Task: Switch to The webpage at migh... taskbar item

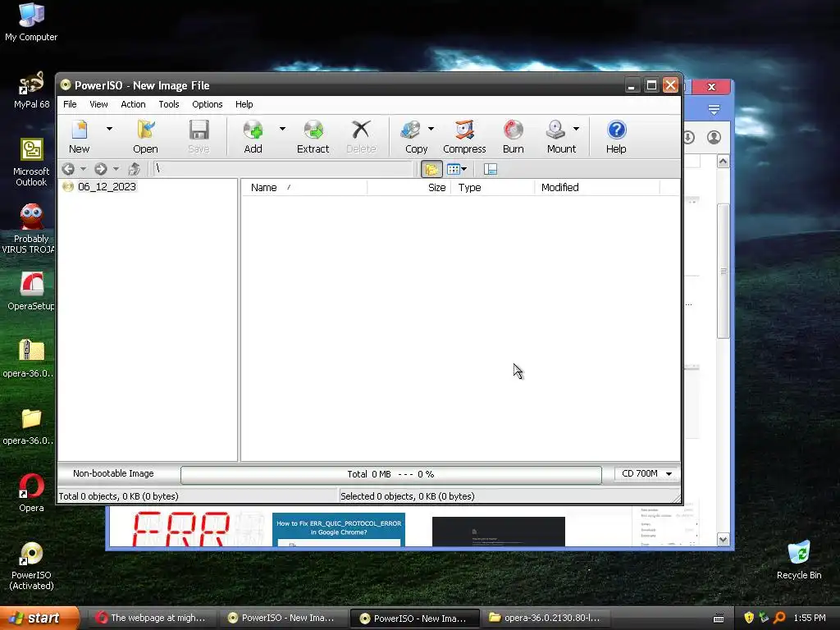Action: 152,619
